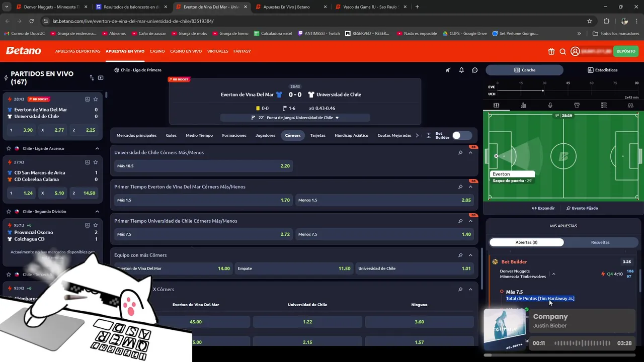
Task: Click Expandir under the pitch
Action: tap(543, 208)
